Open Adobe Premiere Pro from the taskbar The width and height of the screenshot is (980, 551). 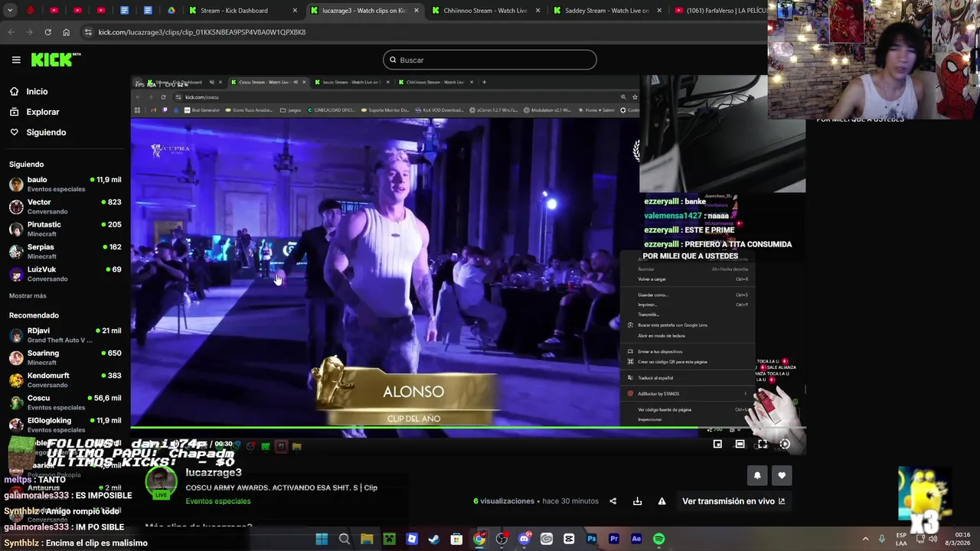[x=613, y=539]
